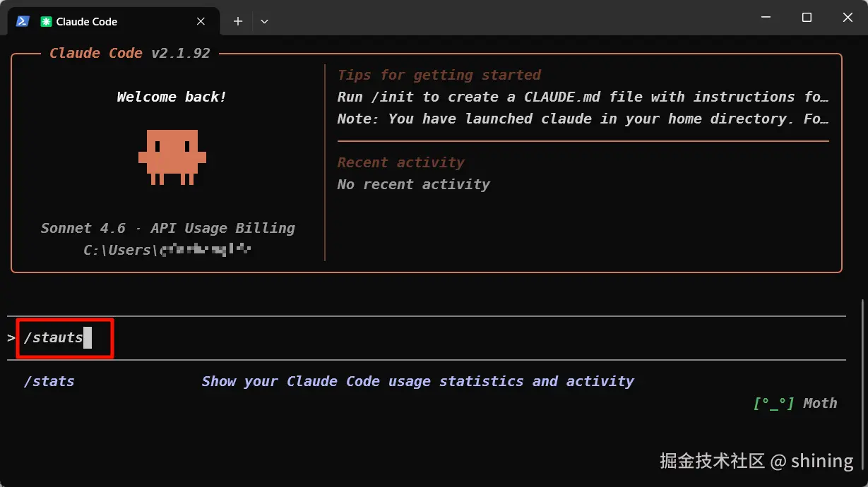
Task: Click the 'Tips for getting started' heading
Action: tap(439, 75)
